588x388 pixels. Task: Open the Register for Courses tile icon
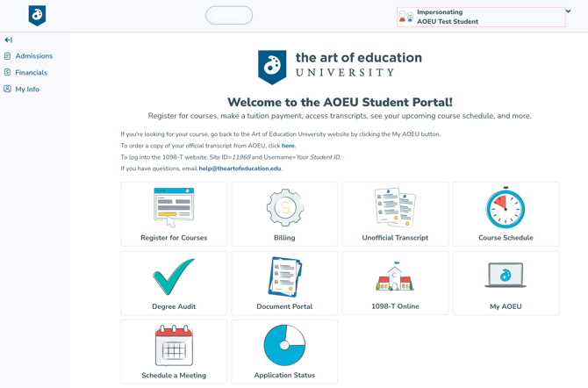click(x=174, y=207)
